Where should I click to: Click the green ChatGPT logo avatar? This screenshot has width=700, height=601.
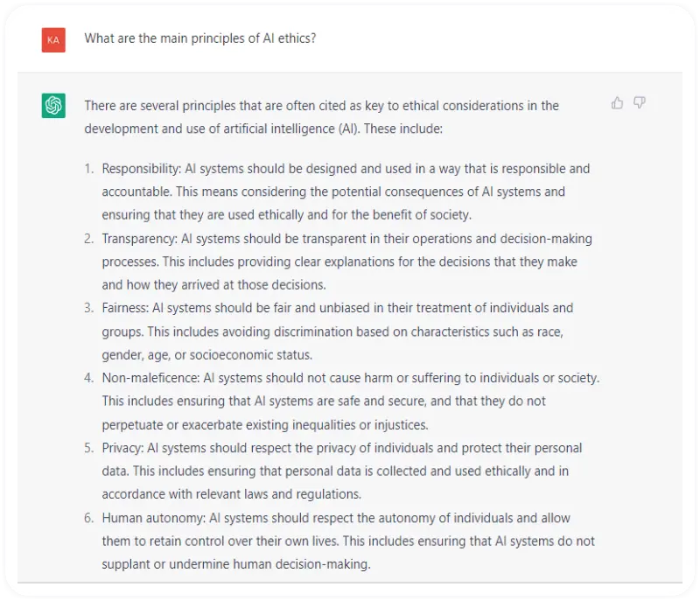(x=53, y=106)
